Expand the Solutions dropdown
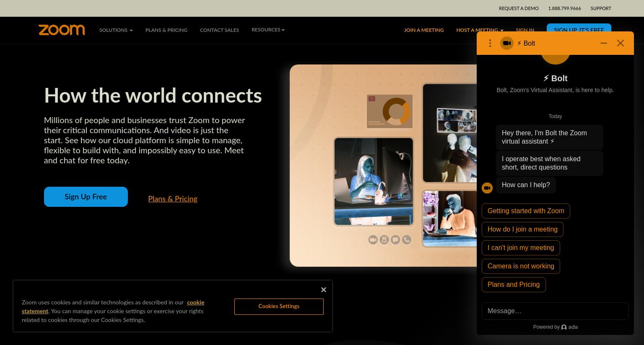This screenshot has width=644, height=345. [x=116, y=30]
